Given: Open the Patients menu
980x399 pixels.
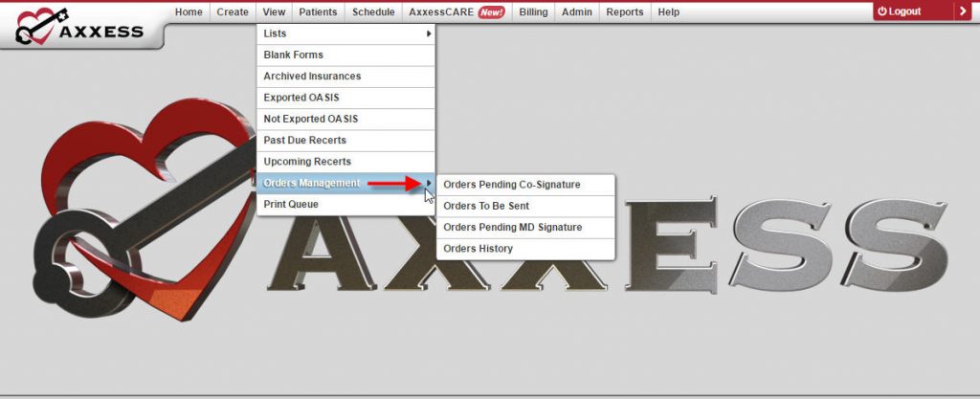Looking at the screenshot, I should [x=318, y=11].
